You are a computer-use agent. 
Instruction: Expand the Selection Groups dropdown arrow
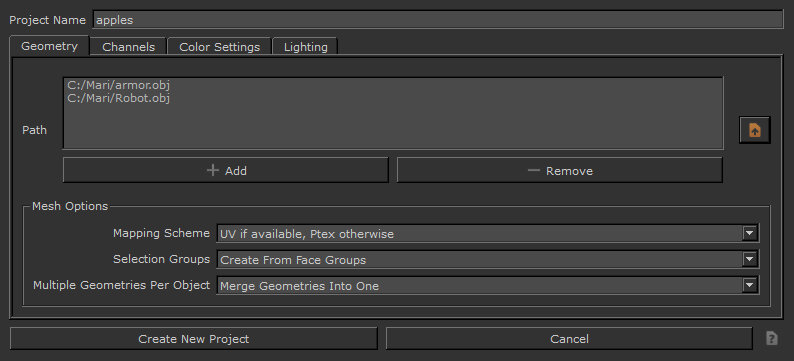pyautogui.click(x=749, y=260)
